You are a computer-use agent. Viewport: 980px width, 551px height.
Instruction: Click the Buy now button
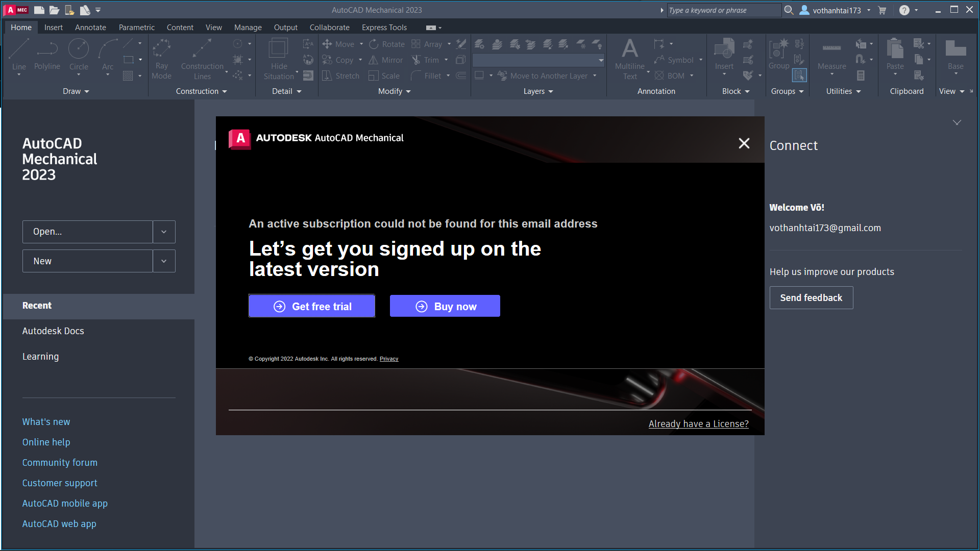445,306
